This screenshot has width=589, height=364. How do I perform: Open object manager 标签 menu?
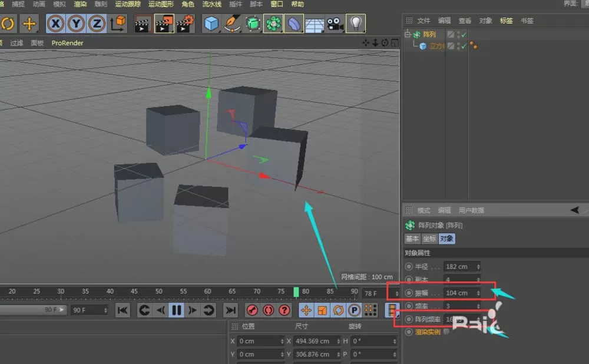507,21
